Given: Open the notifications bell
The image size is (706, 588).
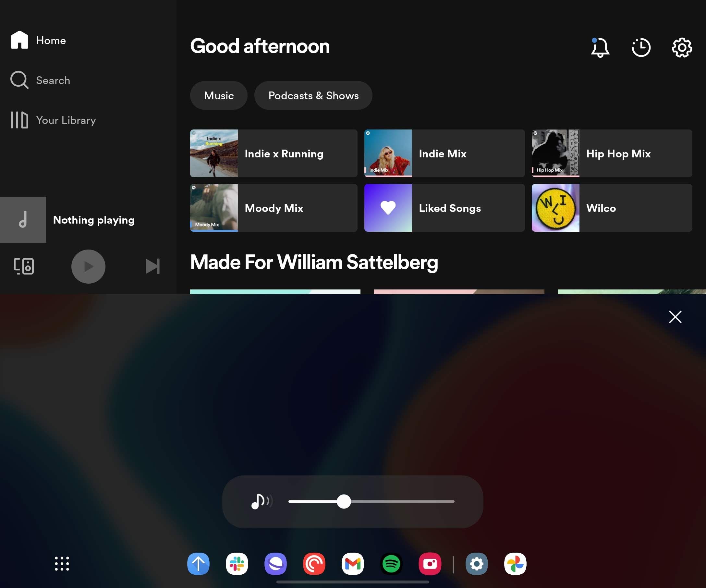Looking at the screenshot, I should 600,47.
